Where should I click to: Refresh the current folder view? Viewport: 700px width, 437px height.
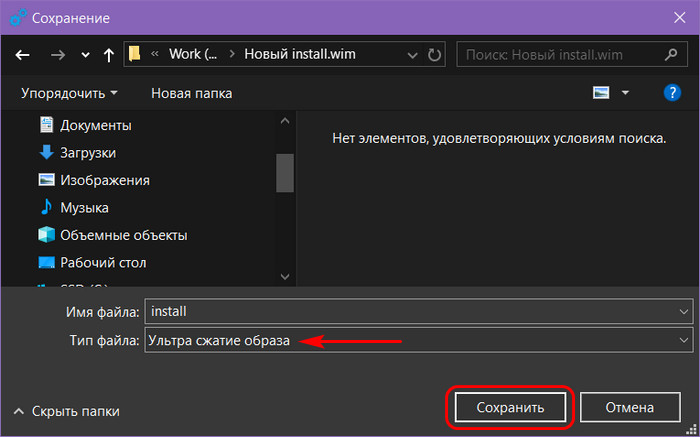(434, 55)
